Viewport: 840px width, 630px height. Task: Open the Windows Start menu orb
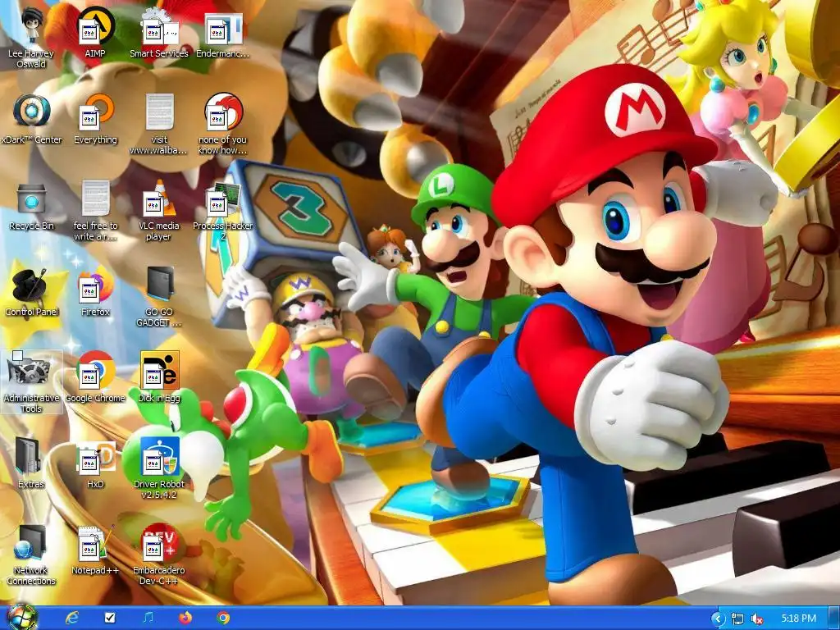[x=21, y=618]
